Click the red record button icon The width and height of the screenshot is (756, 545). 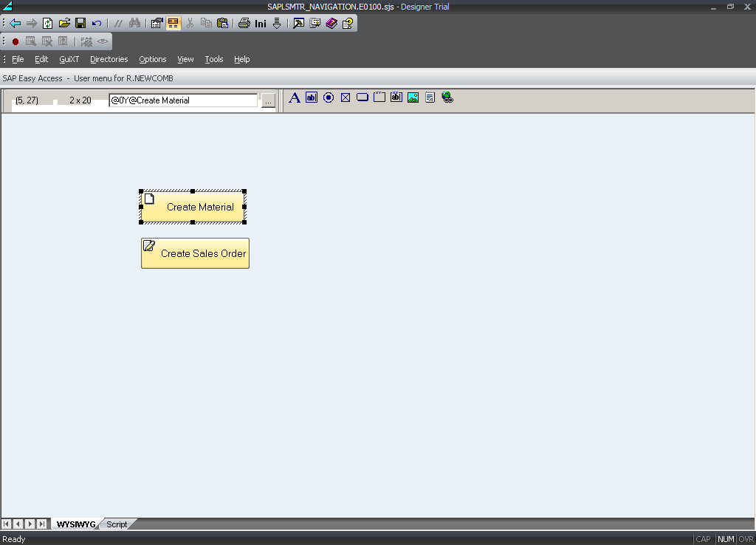pyautogui.click(x=16, y=41)
